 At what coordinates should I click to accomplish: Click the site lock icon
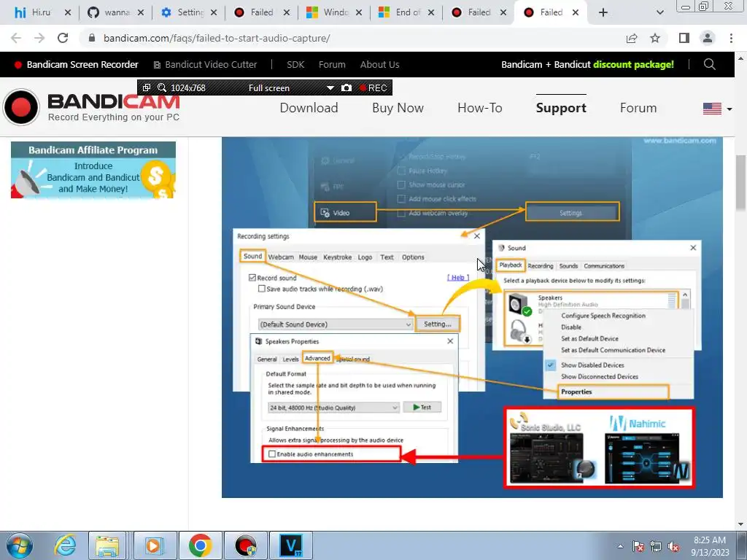click(x=92, y=38)
